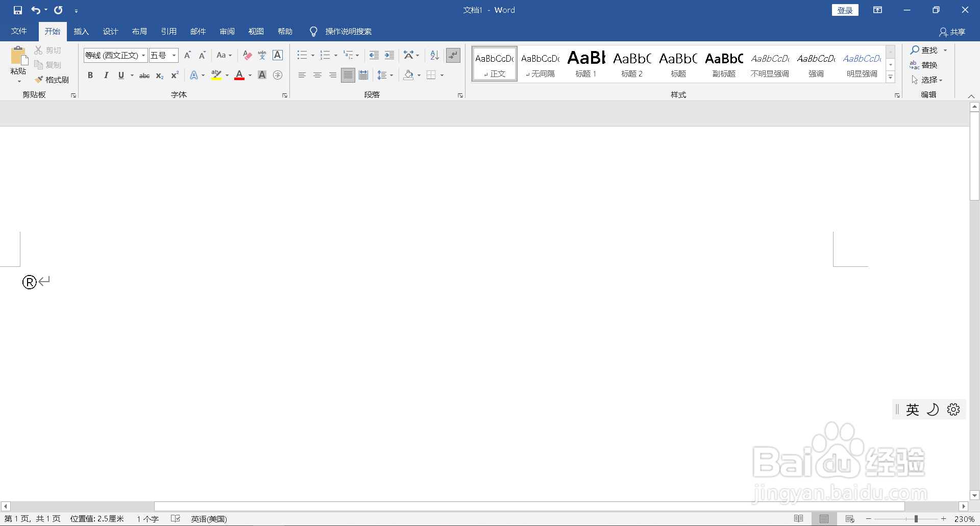Click the 查找 (Find) button
This screenshot has height=526, width=980.
[924, 50]
